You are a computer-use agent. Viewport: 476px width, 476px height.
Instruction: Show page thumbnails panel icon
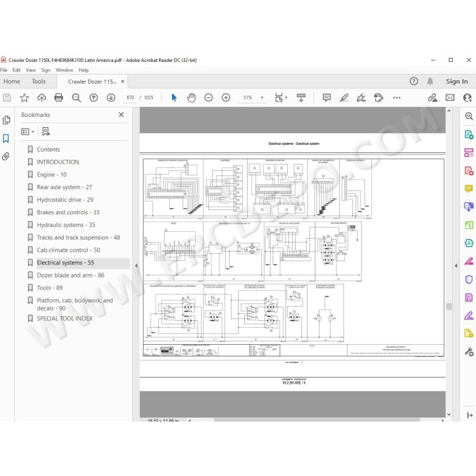pos(6,120)
